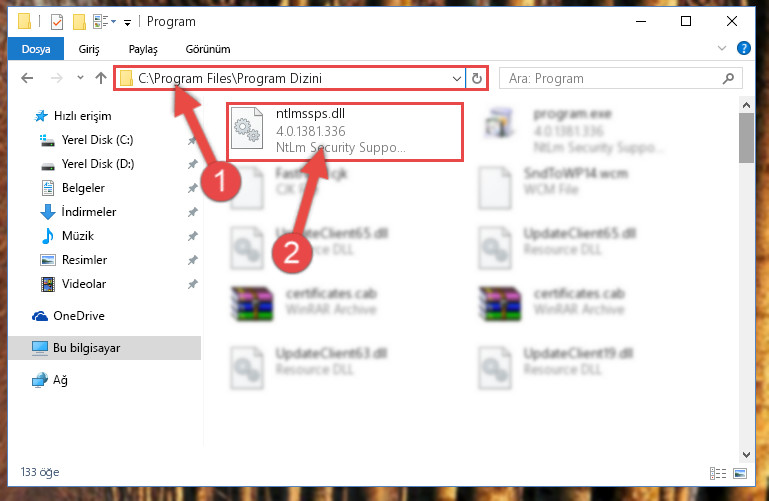Click the Properties quick access toolbar icon
Image resolution: width=769 pixels, height=501 pixels.
57,22
